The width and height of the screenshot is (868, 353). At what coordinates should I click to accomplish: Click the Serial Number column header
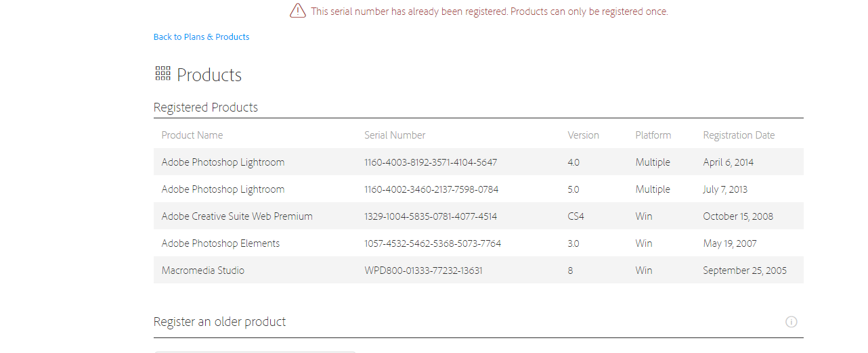pos(395,135)
